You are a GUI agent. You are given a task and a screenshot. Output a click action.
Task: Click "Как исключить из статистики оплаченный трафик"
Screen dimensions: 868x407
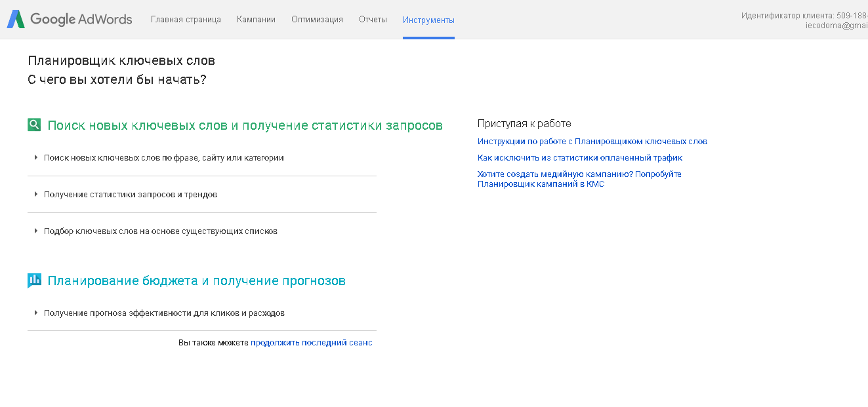coord(580,157)
